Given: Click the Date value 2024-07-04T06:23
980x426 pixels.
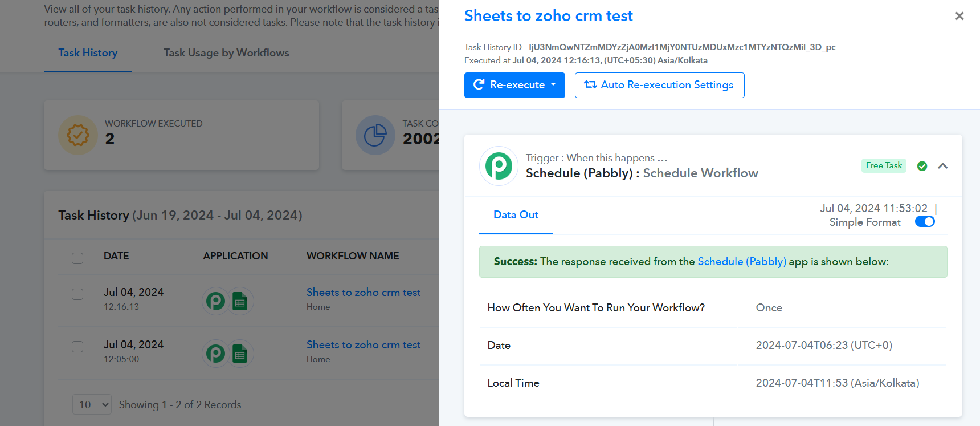Looking at the screenshot, I should tap(824, 346).
